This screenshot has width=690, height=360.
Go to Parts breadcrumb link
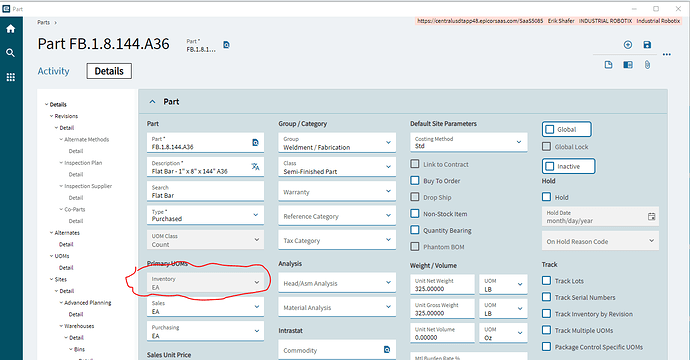[x=44, y=22]
